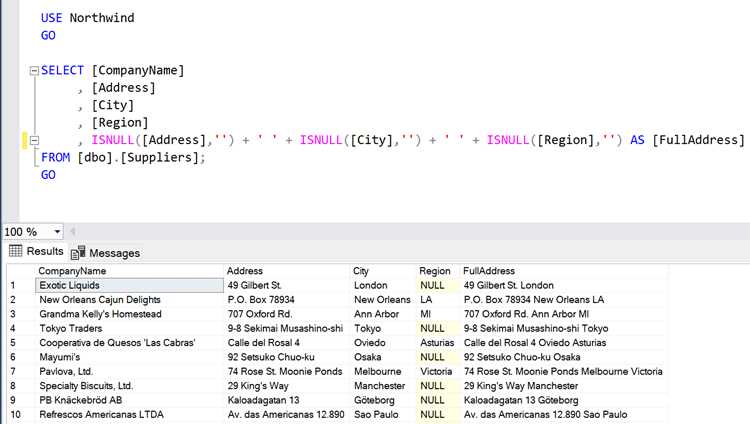Screen dimensions: 750x424
Task: Switch to the Messages tab
Action: click(x=106, y=253)
